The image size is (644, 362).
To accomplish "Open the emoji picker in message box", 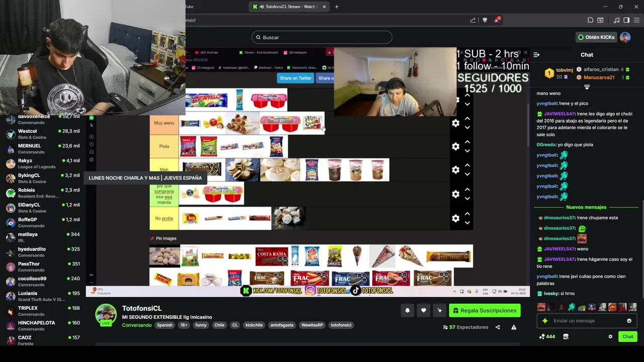I will tap(629, 321).
